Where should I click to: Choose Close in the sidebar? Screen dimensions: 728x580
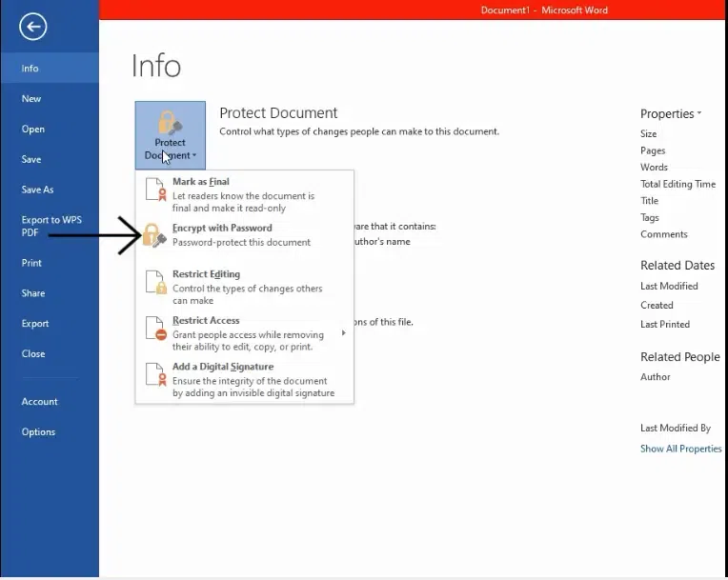[x=50, y=354]
